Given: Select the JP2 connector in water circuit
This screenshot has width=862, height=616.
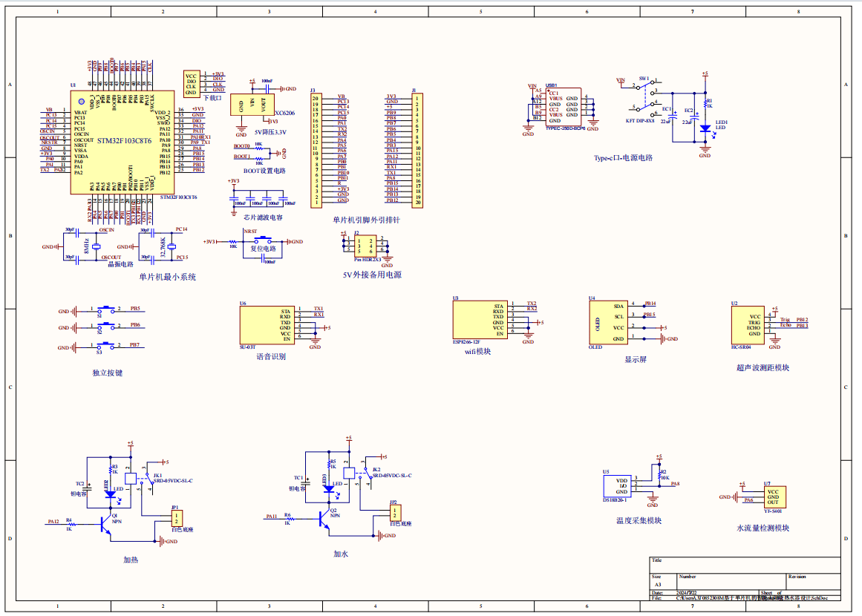Looking at the screenshot, I should click(395, 513).
